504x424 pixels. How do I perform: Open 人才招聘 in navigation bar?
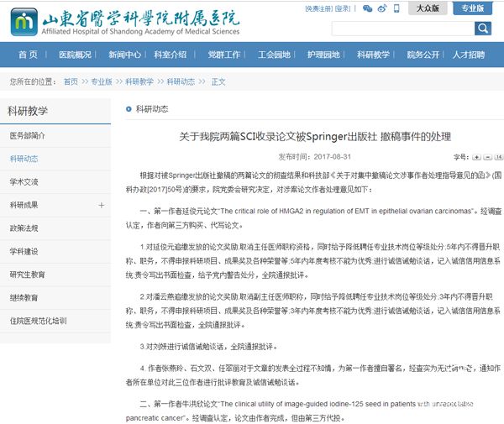click(x=469, y=55)
